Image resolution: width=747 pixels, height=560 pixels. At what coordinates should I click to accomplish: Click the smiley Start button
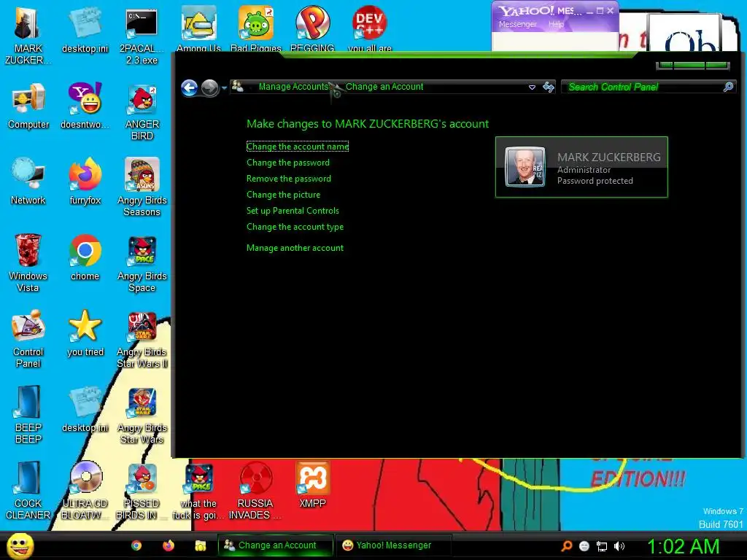click(20, 545)
